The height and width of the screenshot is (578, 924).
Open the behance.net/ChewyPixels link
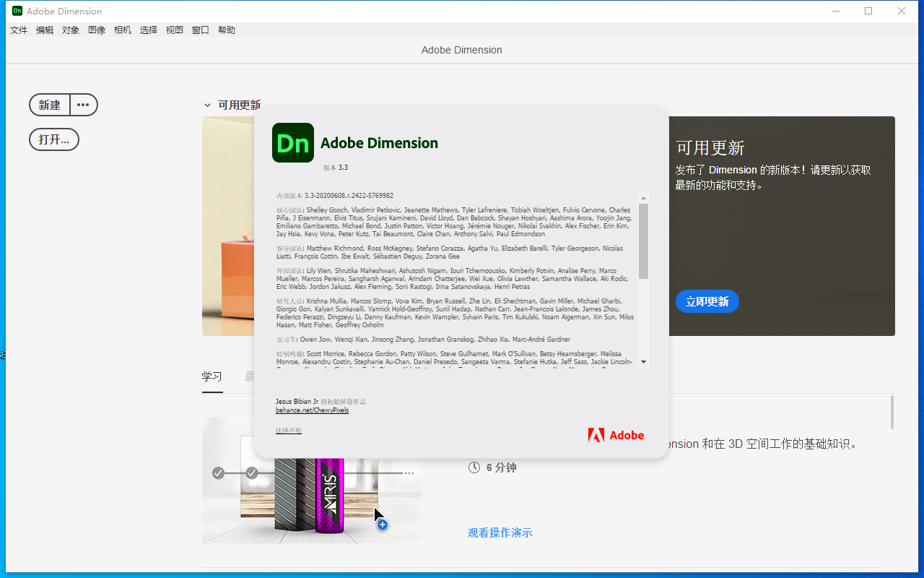tap(312, 410)
